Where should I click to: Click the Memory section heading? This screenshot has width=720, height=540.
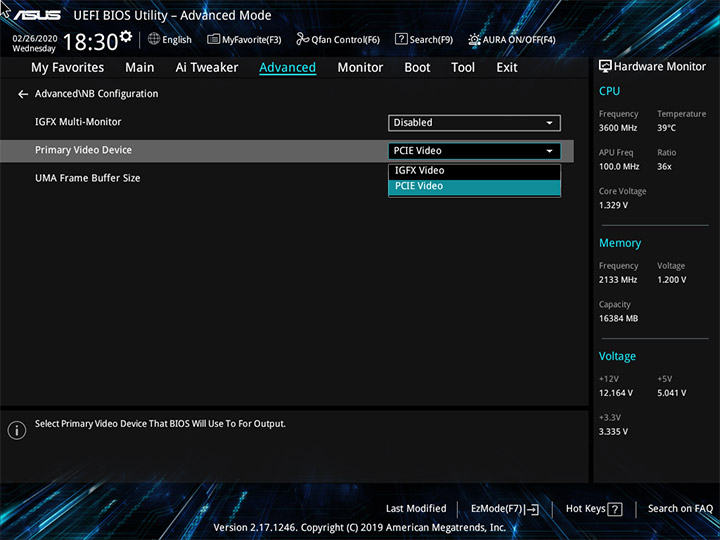click(620, 243)
